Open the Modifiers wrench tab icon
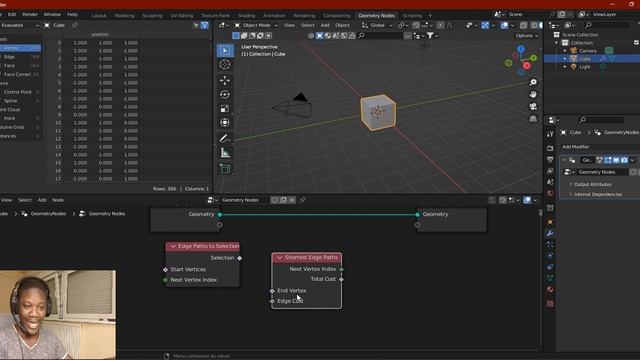Screen dimensions: 640x360 pyautogui.click(x=550, y=233)
